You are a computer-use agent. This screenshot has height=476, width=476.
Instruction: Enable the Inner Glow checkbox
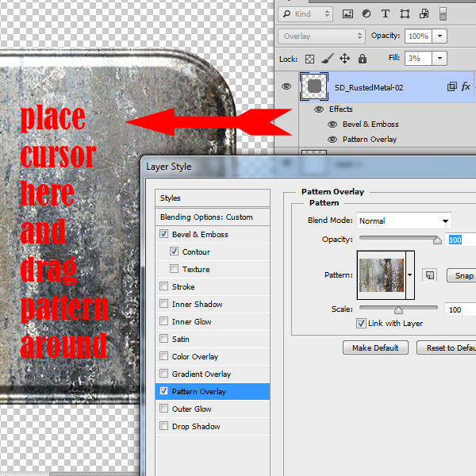click(x=163, y=321)
